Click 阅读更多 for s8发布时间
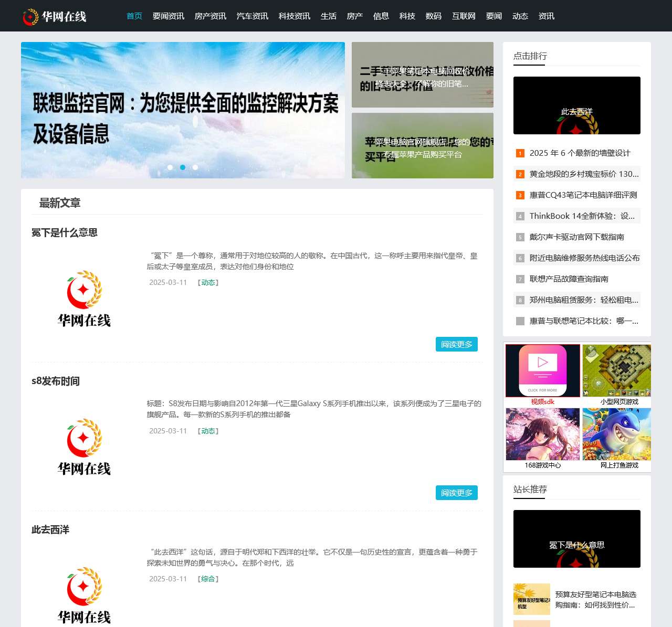The image size is (672, 627). click(x=457, y=493)
